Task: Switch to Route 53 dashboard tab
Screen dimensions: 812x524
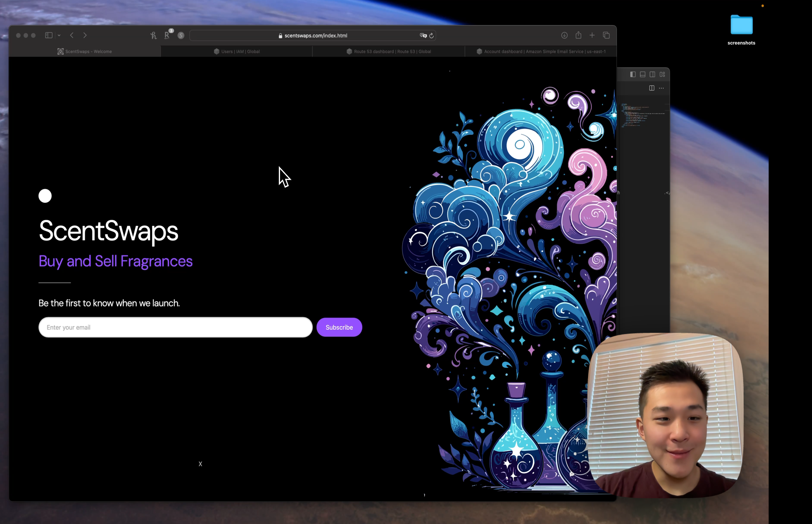Action: pyautogui.click(x=389, y=51)
